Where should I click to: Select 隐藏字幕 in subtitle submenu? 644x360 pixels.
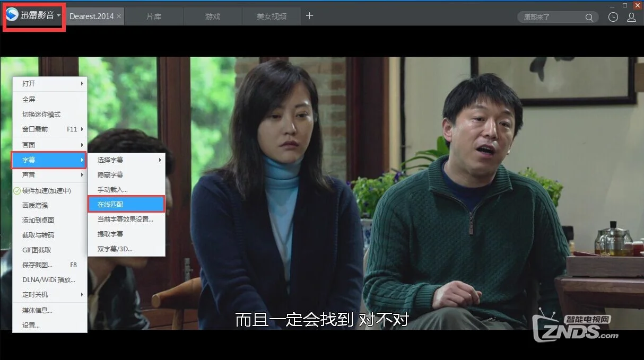pyautogui.click(x=126, y=174)
